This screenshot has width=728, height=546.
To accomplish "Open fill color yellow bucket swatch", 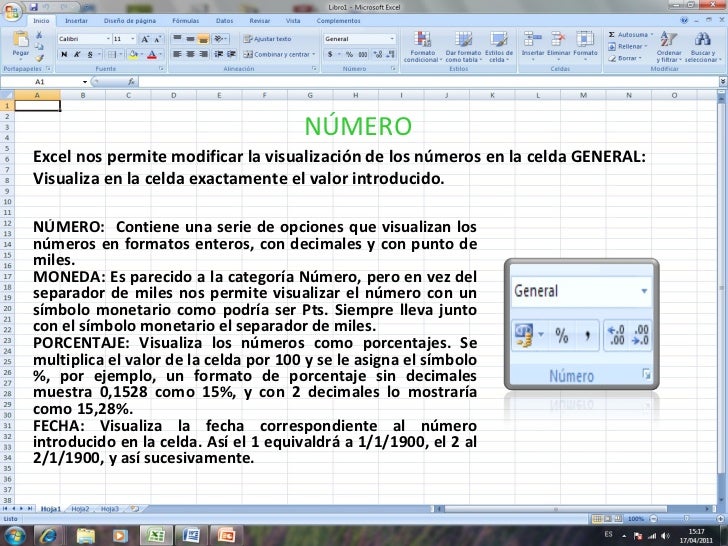I will click(133, 54).
